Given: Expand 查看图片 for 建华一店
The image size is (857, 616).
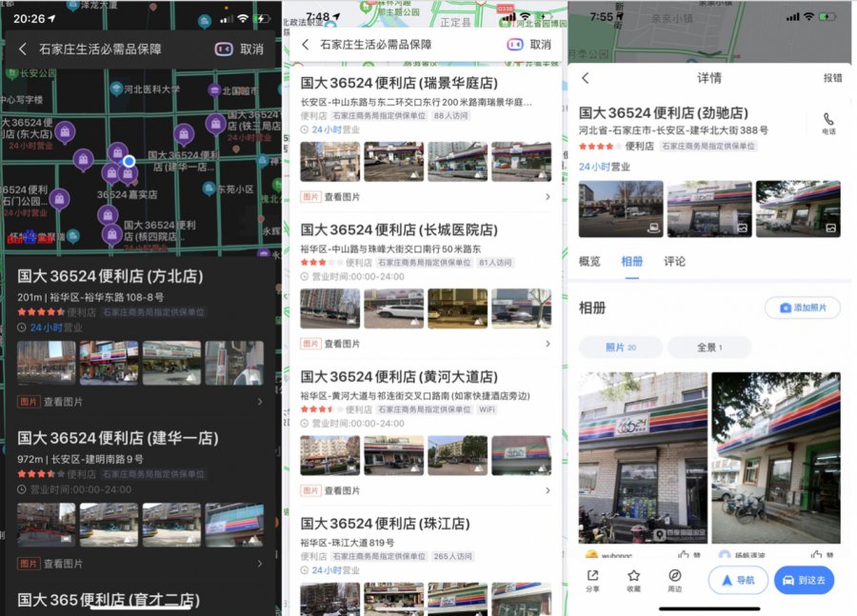Looking at the screenshot, I should coord(141,564).
